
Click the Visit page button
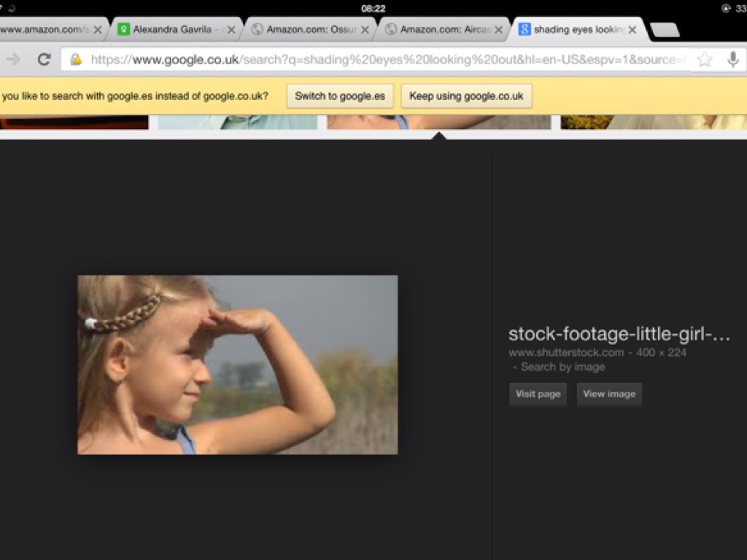[x=538, y=394]
